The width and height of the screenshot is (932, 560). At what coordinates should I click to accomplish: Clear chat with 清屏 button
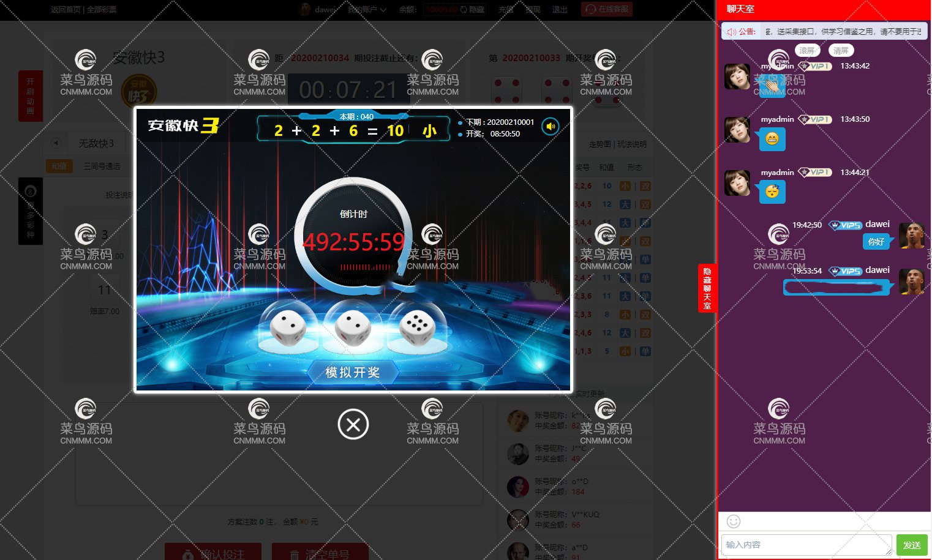pyautogui.click(x=841, y=50)
